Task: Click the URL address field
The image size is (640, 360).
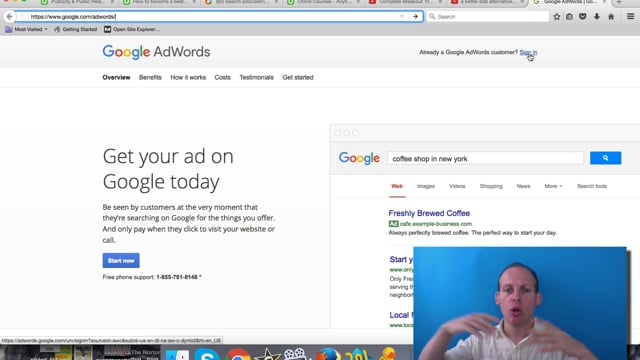Action: click(212, 17)
